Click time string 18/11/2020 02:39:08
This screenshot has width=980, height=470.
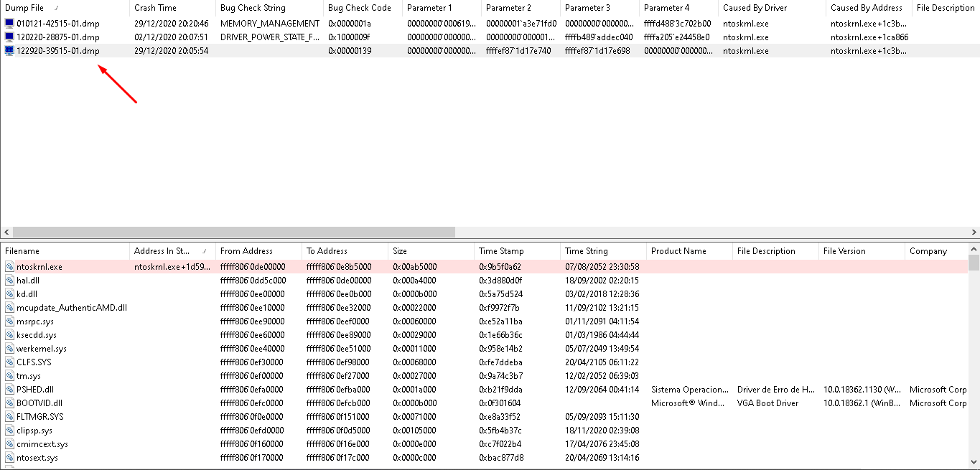(x=602, y=431)
